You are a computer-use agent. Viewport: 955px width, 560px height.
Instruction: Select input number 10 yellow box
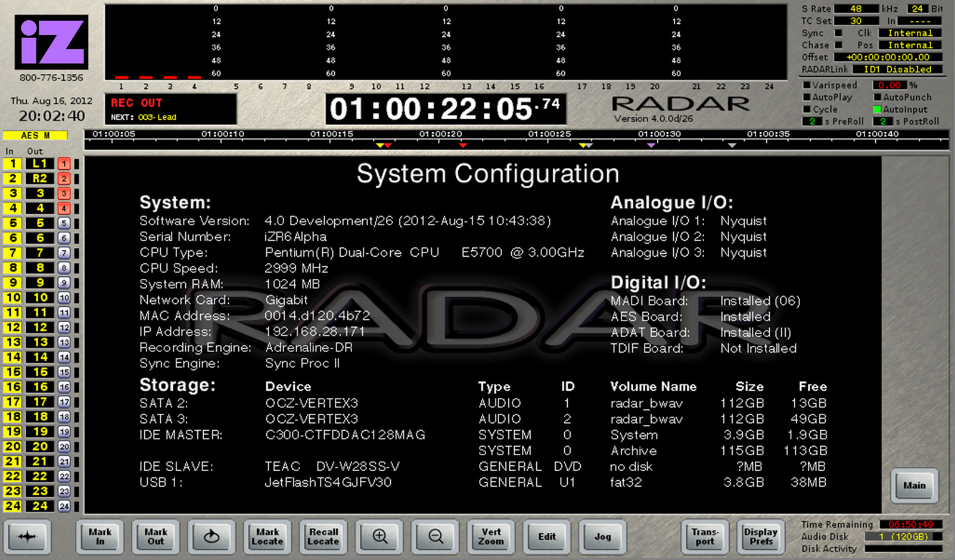(x=13, y=297)
